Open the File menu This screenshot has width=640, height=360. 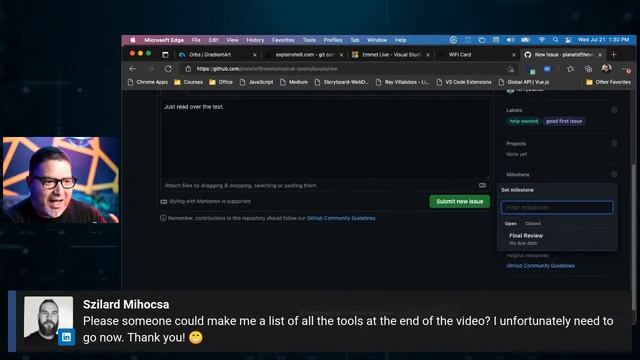click(x=196, y=40)
